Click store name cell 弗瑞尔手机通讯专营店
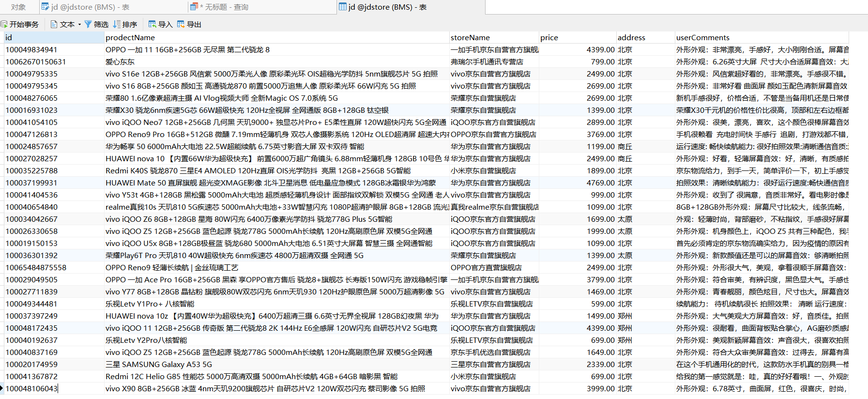 pos(494,62)
